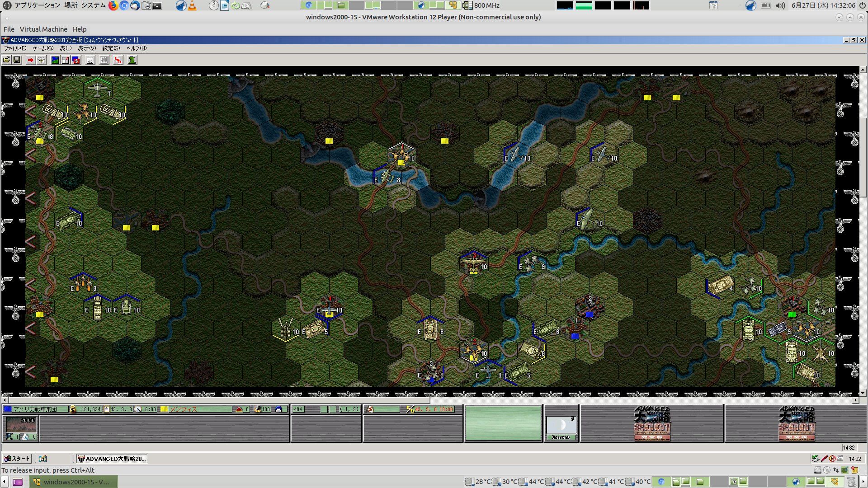Click the green soldier silhouette icon
This screenshot has height=488, width=868.
click(x=132, y=60)
